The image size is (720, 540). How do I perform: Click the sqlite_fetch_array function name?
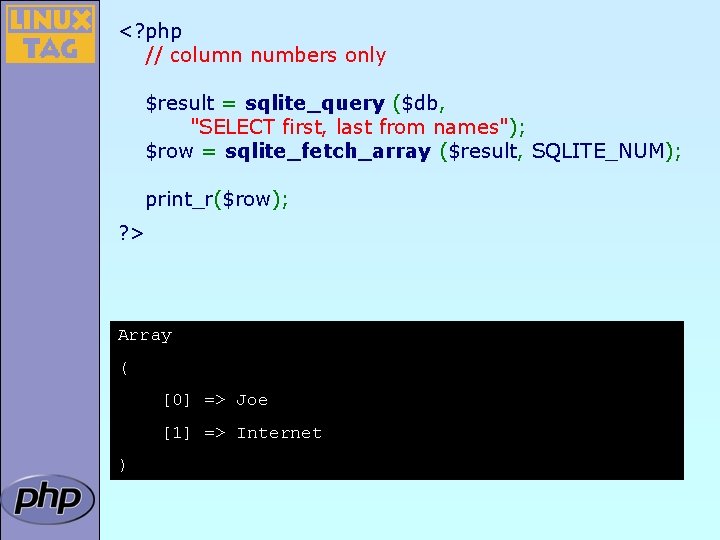(x=328, y=152)
